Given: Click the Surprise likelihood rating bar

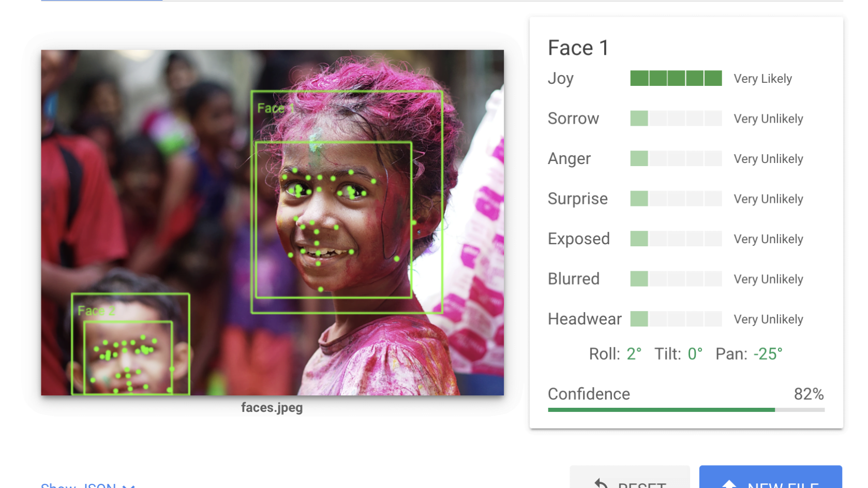Looking at the screenshot, I should coord(676,198).
